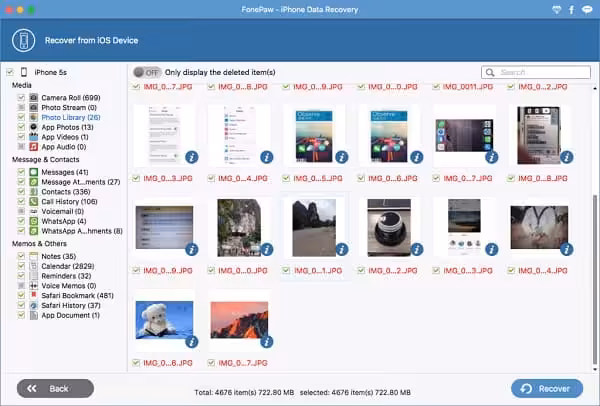Click the Call History phone icon
This screenshot has width=600, height=406.
point(34,202)
